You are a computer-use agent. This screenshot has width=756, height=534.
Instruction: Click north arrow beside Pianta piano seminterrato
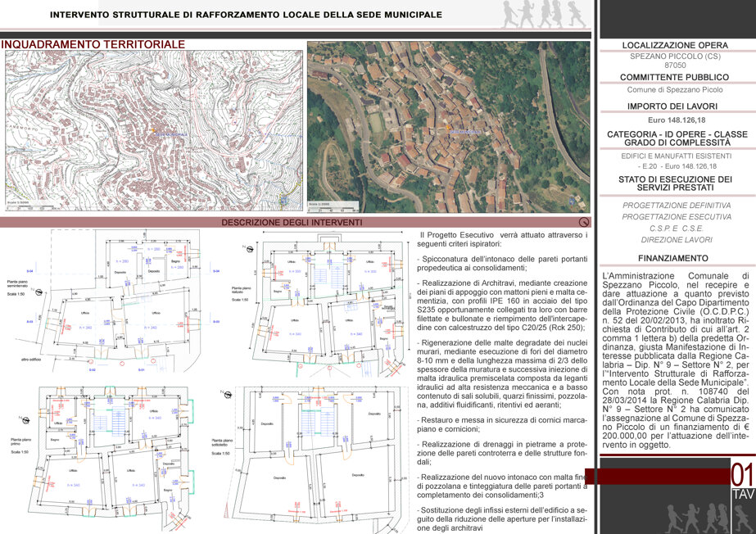pyautogui.click(x=38, y=292)
